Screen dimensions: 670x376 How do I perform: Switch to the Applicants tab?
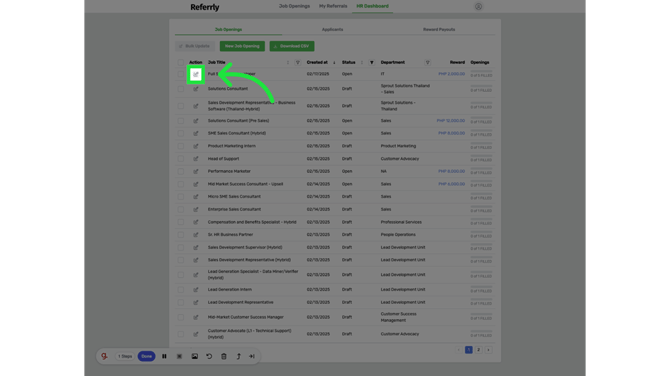click(x=332, y=29)
